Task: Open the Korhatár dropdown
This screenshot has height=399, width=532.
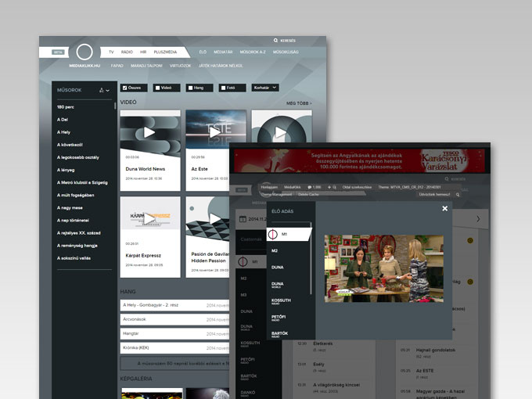Action: [x=265, y=88]
